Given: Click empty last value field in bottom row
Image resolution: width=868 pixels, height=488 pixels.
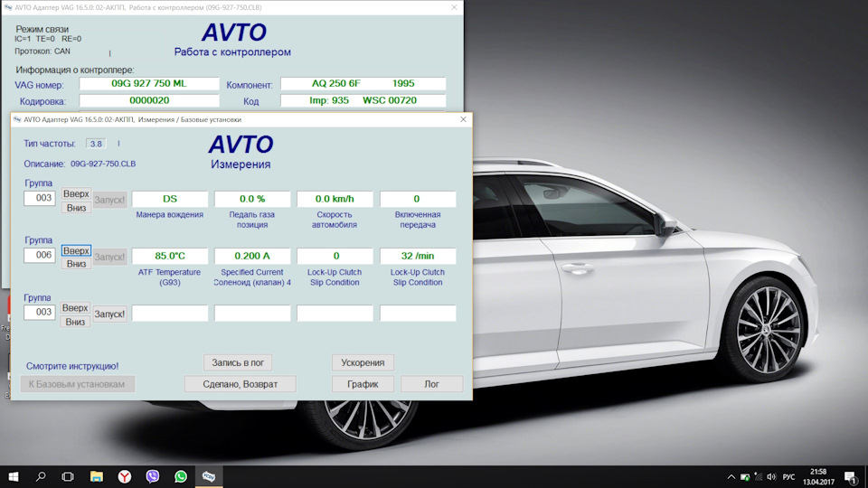Looking at the screenshot, I should [418, 314].
